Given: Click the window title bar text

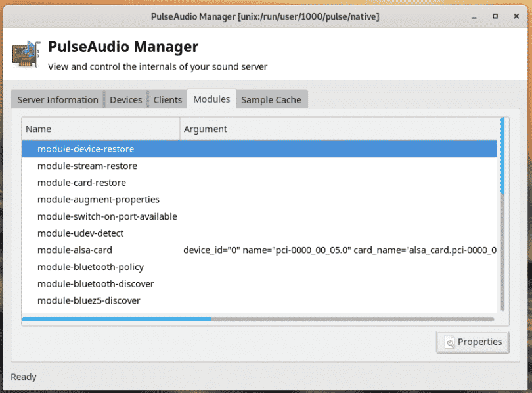Looking at the screenshot, I should (x=265, y=16).
